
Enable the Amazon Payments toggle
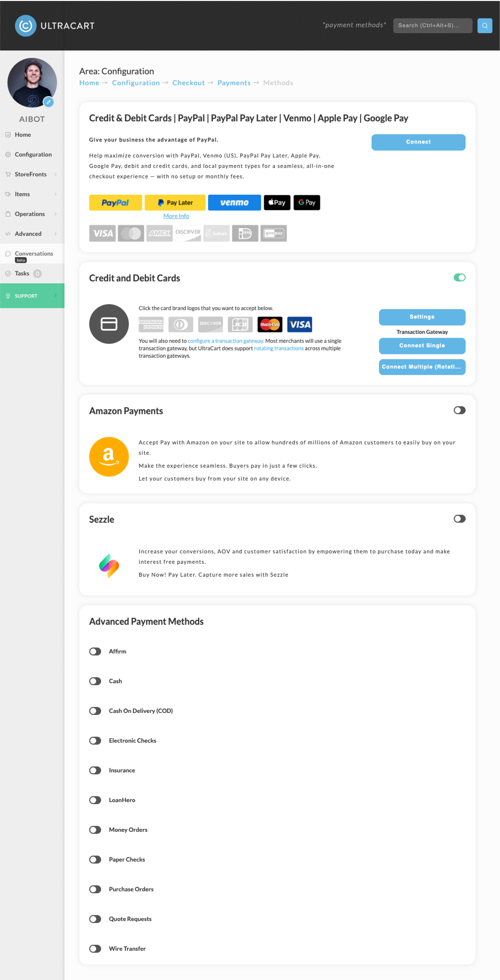pyautogui.click(x=459, y=410)
